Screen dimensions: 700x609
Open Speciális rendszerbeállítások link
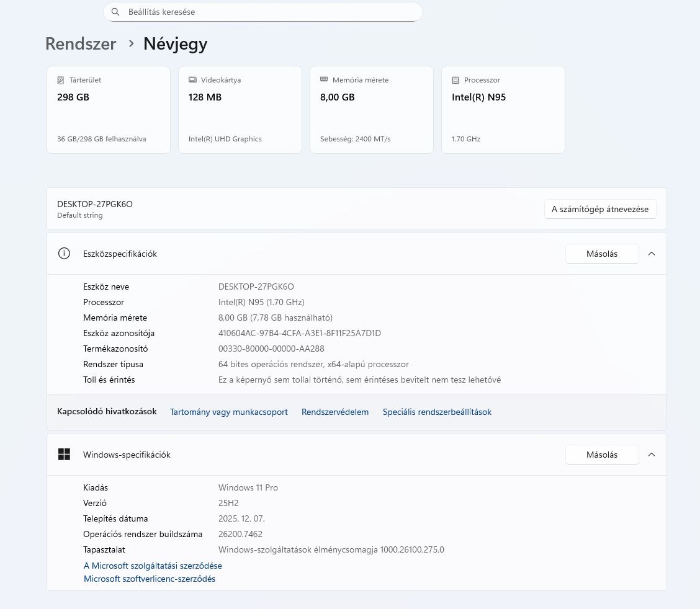coord(437,412)
